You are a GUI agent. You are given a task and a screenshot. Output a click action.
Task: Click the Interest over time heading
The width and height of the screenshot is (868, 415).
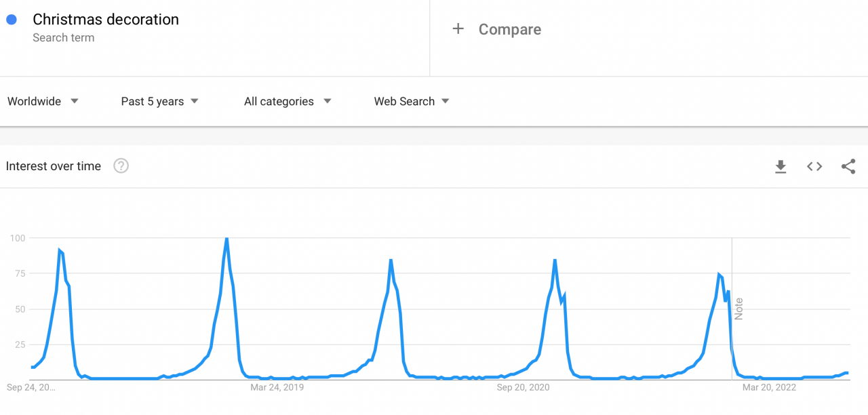pyautogui.click(x=53, y=165)
